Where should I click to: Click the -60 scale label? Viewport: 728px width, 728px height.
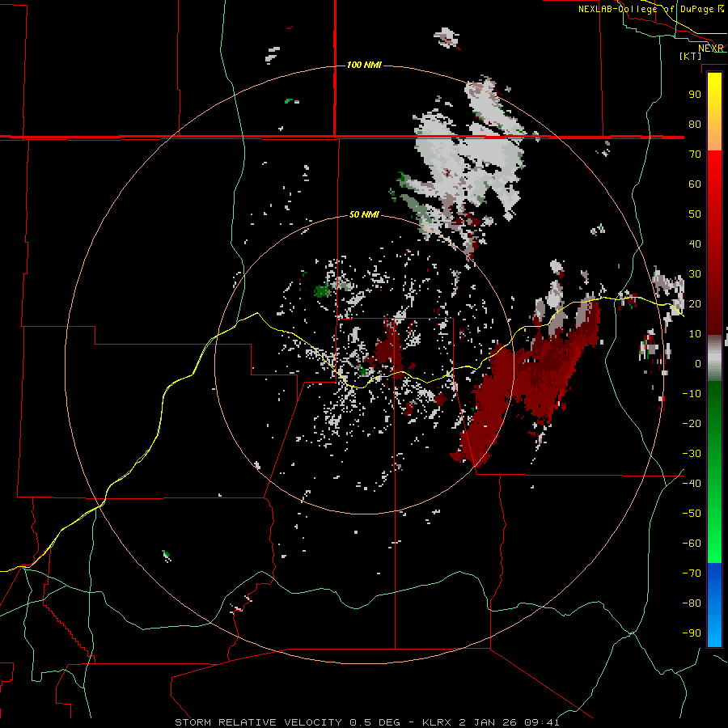point(692,544)
